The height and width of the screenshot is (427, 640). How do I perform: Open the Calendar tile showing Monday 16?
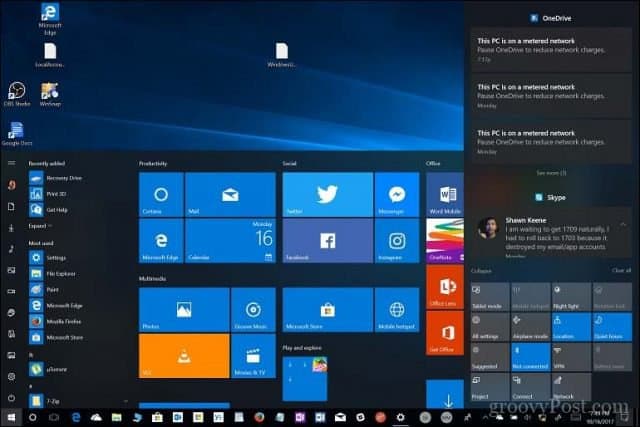230,240
